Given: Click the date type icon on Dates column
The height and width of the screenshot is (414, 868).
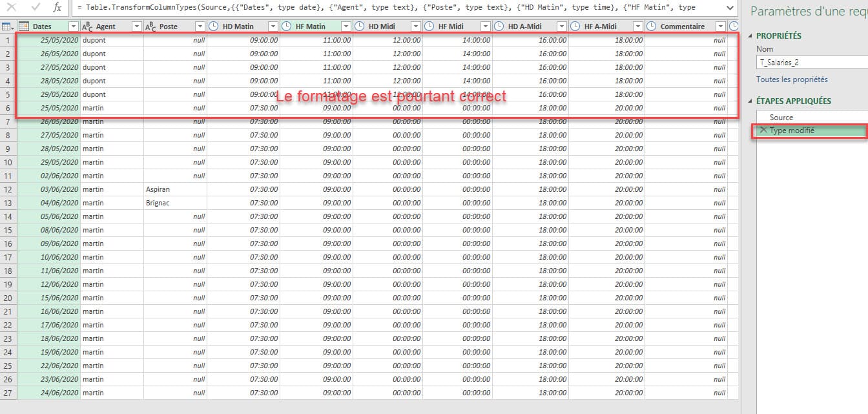Looking at the screenshot, I should (24, 26).
